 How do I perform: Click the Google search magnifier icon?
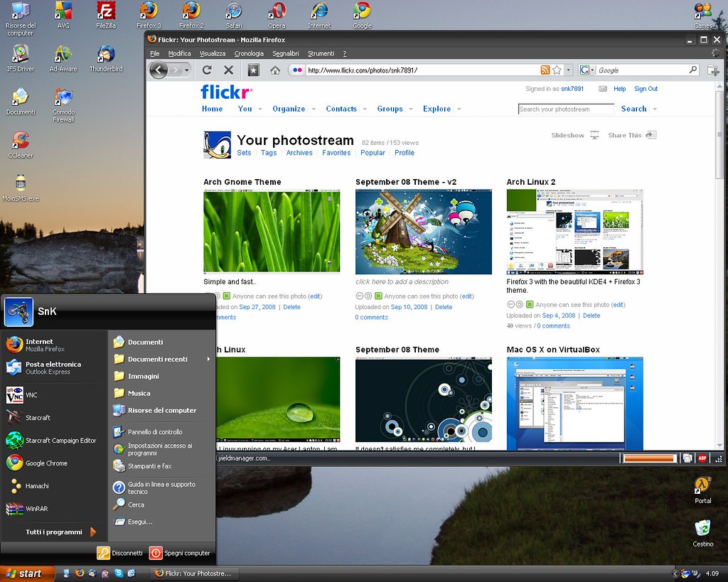tap(692, 70)
